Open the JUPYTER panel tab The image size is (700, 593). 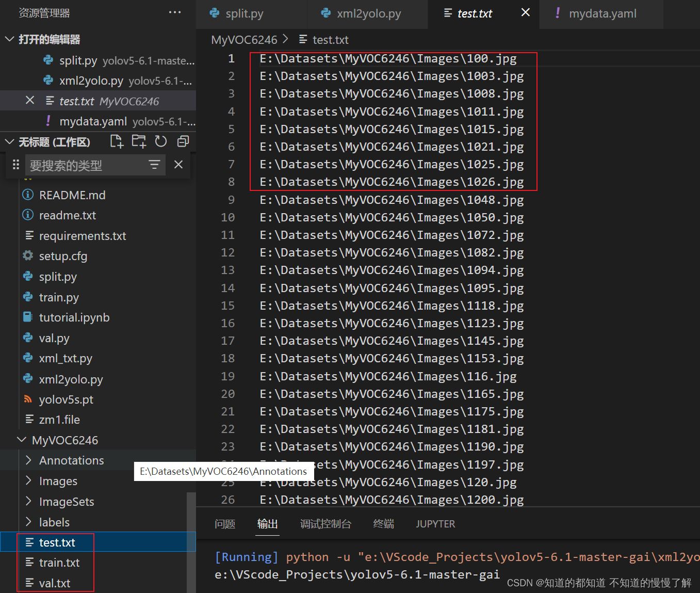tap(435, 524)
